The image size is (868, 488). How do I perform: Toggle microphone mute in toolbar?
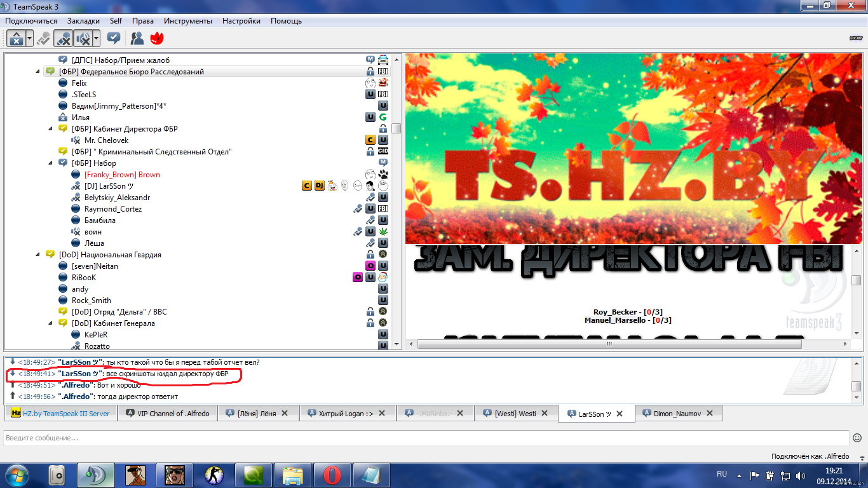pos(63,39)
